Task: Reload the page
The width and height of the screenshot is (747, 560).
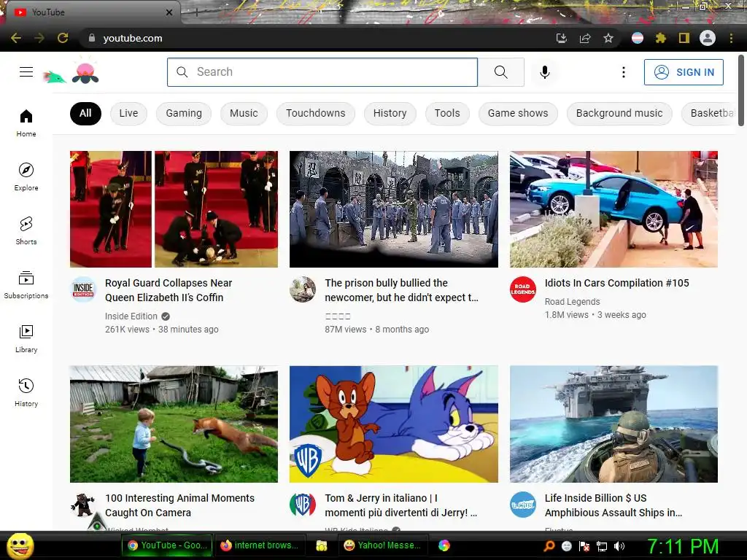Action: click(63, 38)
